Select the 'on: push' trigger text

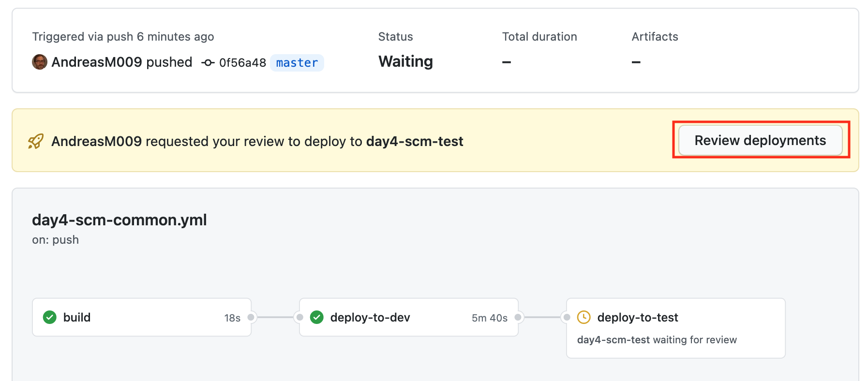[56, 240]
